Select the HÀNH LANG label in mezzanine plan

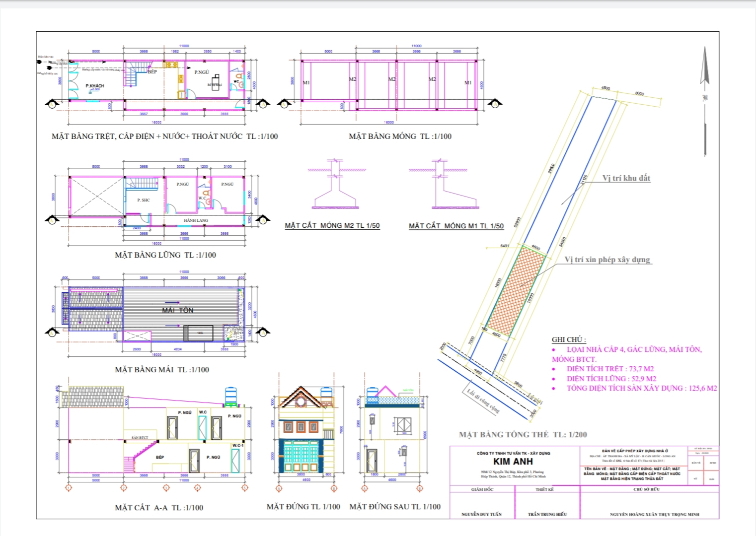tap(196, 220)
